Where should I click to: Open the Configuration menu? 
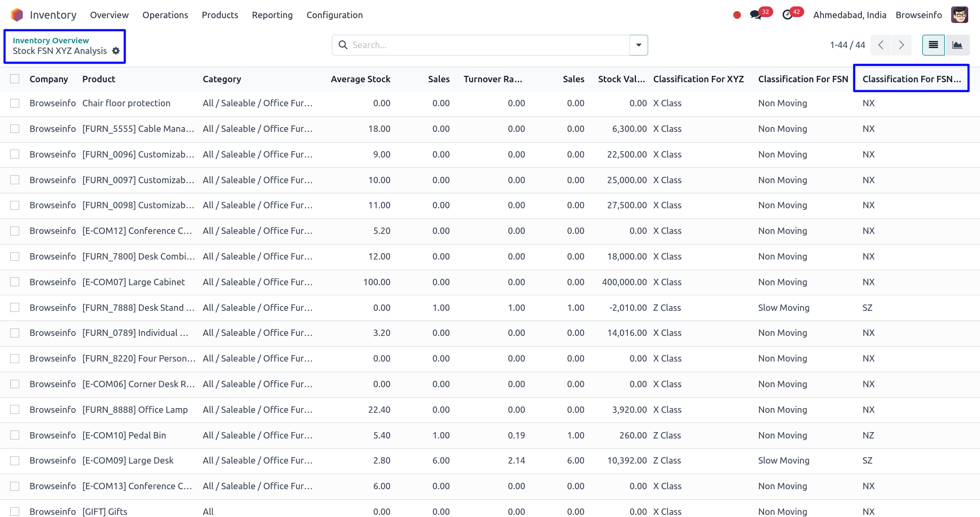335,15
